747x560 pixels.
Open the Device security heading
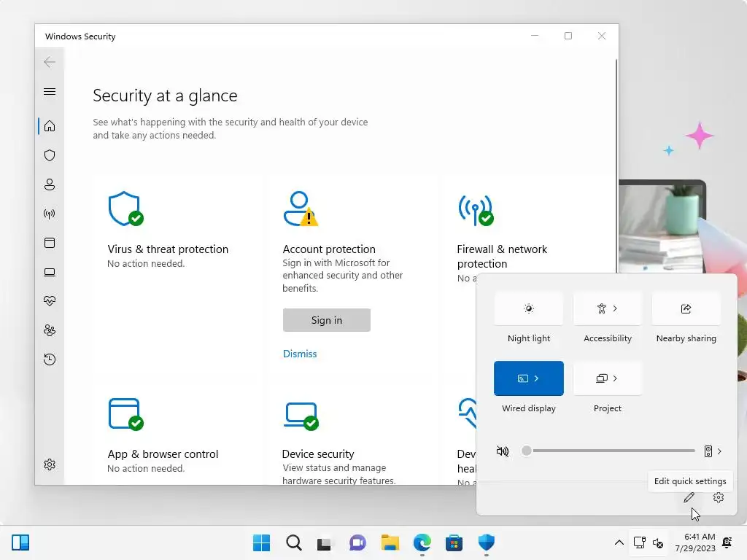pyautogui.click(x=318, y=454)
